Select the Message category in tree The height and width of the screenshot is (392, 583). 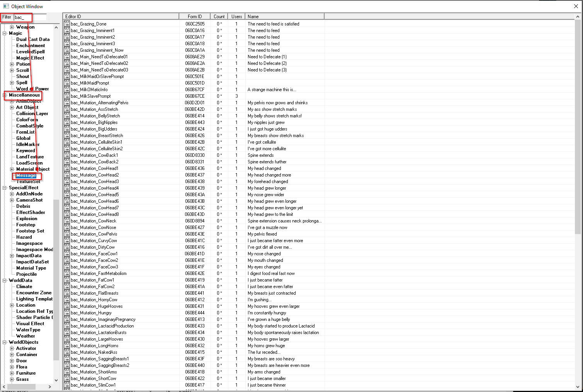(26, 175)
